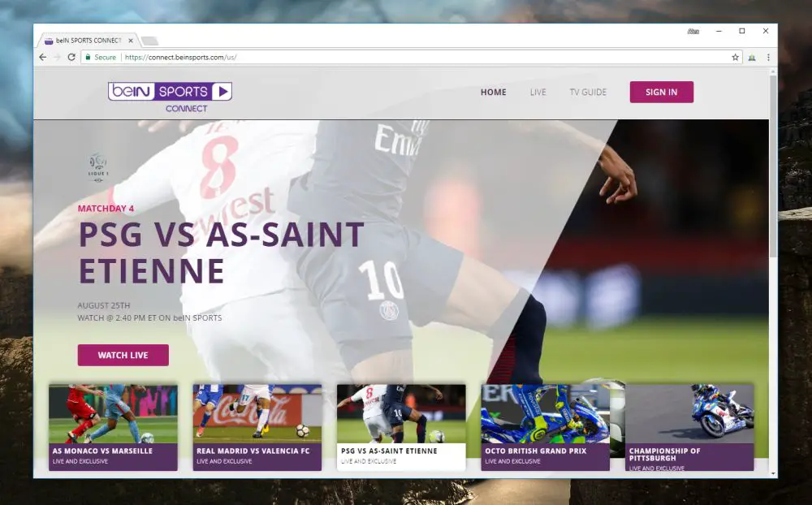This screenshot has width=812, height=505.
Task: Open a new browser tab
Action: [150, 41]
